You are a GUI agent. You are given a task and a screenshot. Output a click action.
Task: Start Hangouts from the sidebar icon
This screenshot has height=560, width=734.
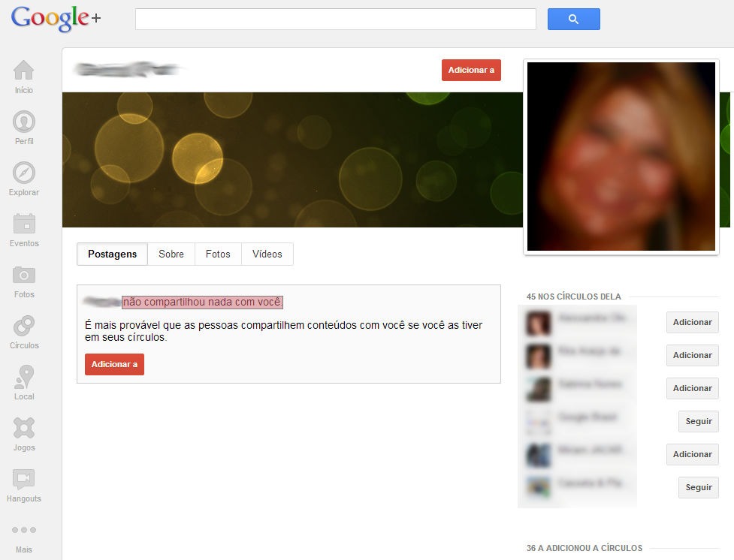[24, 480]
